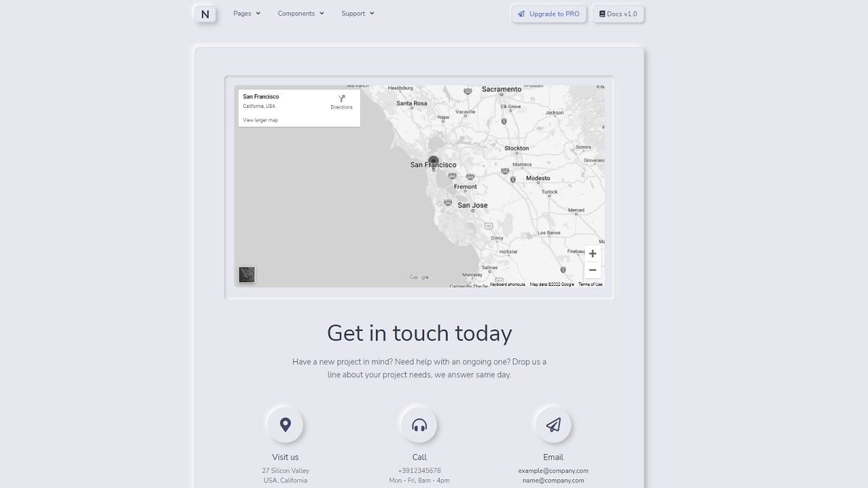Zoom out with the map minus button
868x488 pixels.
[x=592, y=269]
